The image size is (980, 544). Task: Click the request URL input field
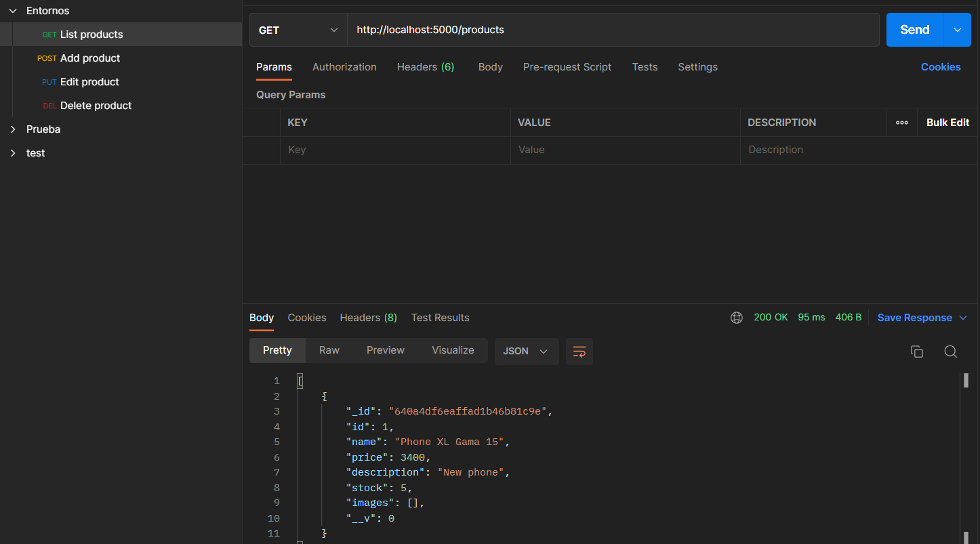point(613,30)
